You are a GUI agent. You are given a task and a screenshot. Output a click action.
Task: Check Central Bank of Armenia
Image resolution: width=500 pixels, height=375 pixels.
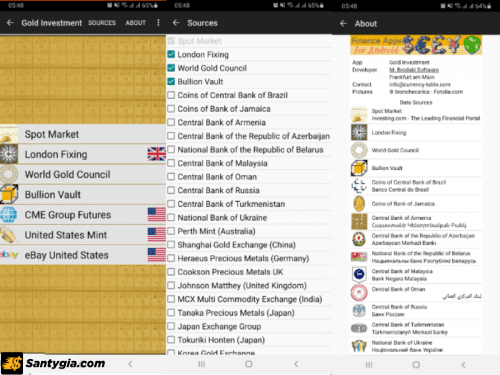[171, 122]
